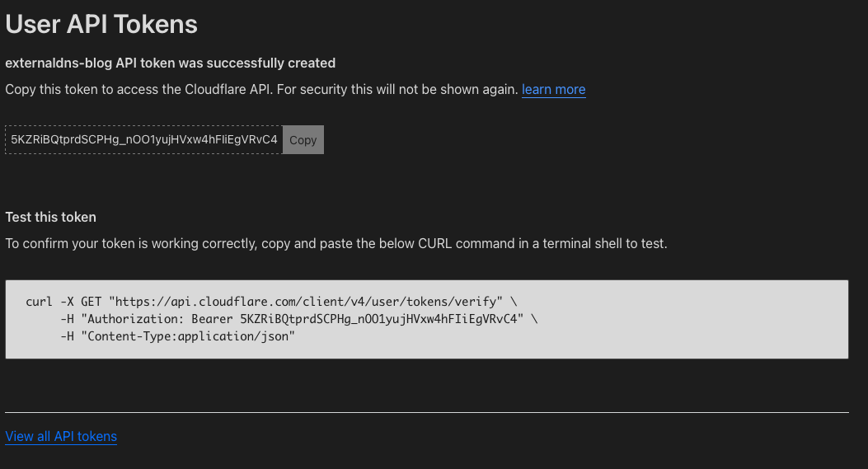Click the externaldns-blog token created success message
This screenshot has width=868, height=469.
(x=170, y=63)
